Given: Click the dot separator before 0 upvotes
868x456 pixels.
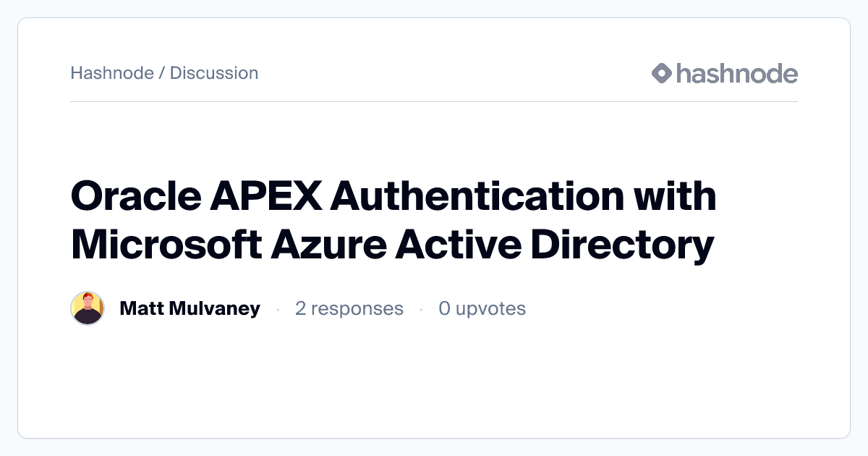Looking at the screenshot, I should [x=421, y=309].
